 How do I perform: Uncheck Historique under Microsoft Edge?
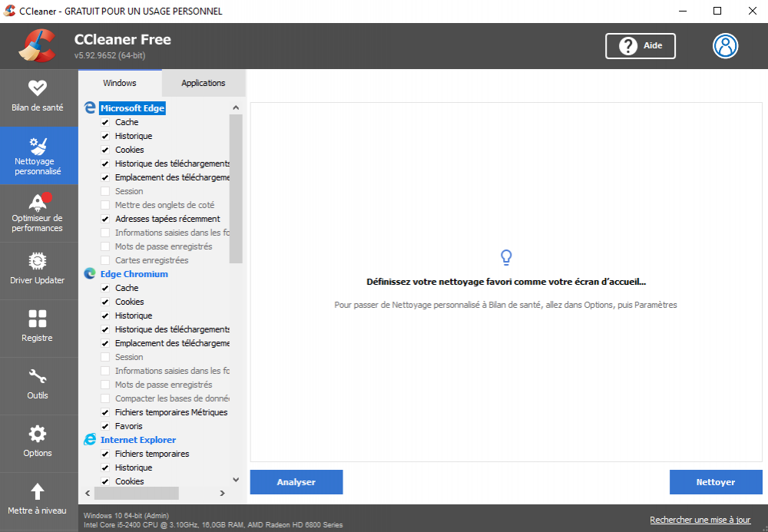point(105,136)
